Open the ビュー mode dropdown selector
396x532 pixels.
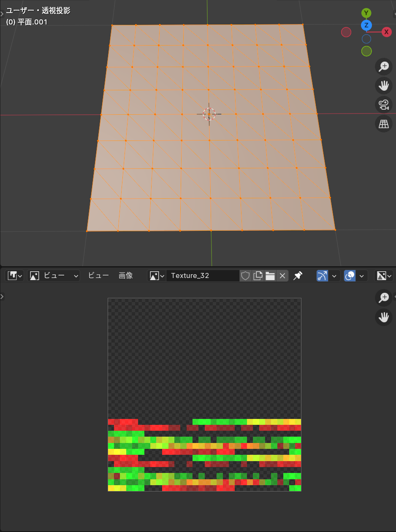coord(54,275)
